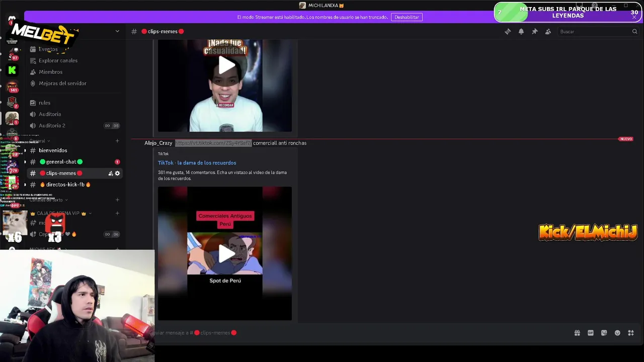The image size is (644, 362).
Task: Click the comerciall anti ronchas message text
Action: [280, 143]
